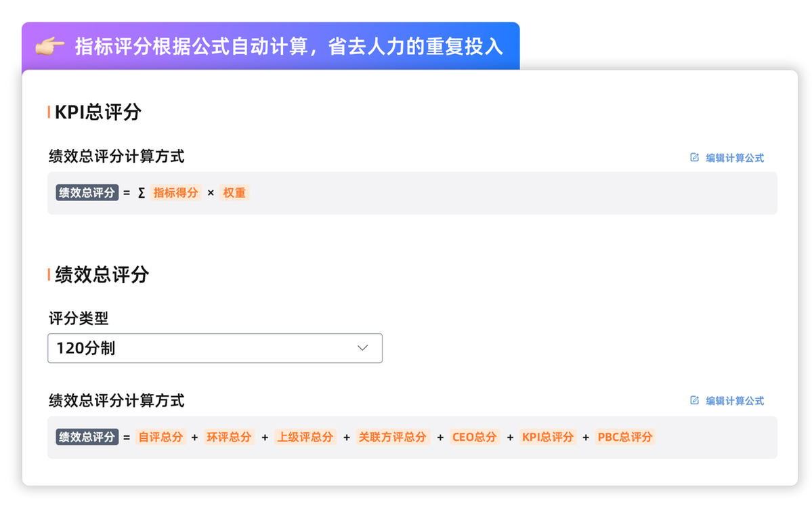Click the dark 绩效总评分 tag in lower formula
The image size is (812, 512).
[87, 438]
